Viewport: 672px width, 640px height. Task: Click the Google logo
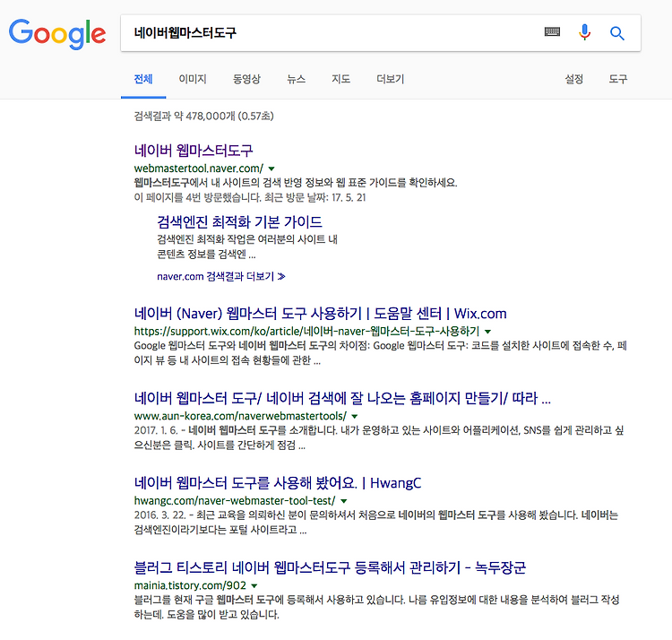pos(57,34)
